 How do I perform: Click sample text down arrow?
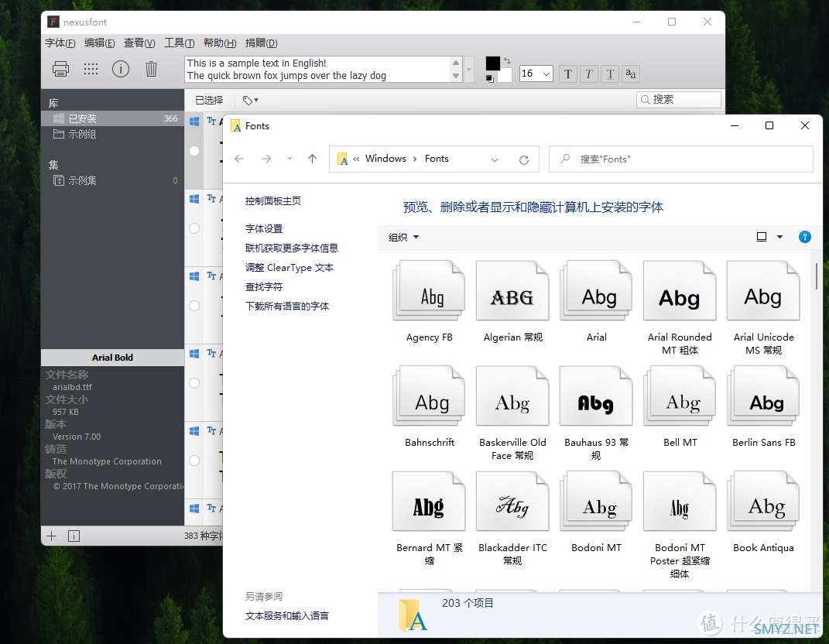[x=456, y=76]
